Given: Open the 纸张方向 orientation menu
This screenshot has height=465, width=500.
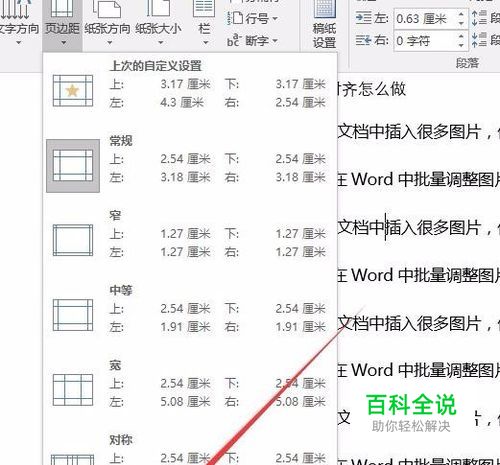Looking at the screenshot, I should click(107, 23).
